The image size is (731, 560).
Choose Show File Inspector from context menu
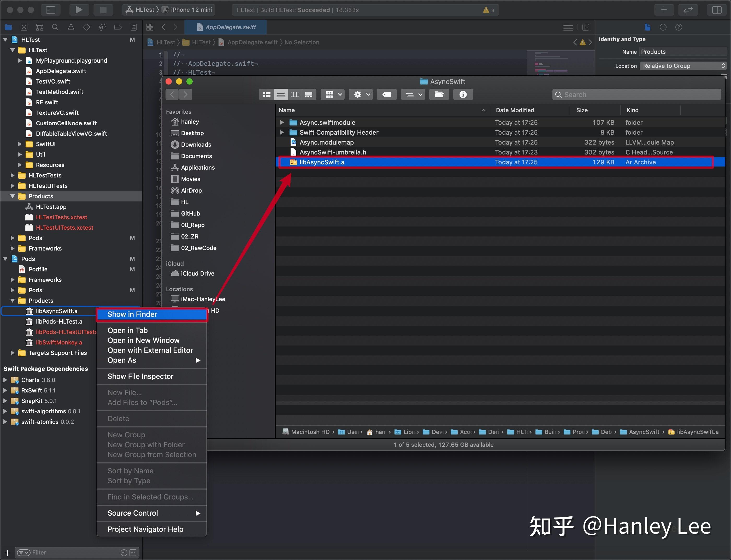click(140, 376)
